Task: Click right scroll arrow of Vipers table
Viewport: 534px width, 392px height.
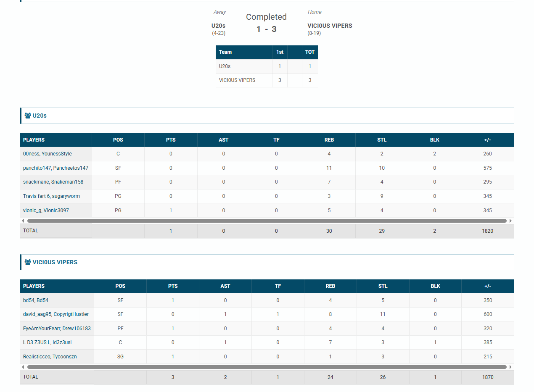Action: click(510, 367)
